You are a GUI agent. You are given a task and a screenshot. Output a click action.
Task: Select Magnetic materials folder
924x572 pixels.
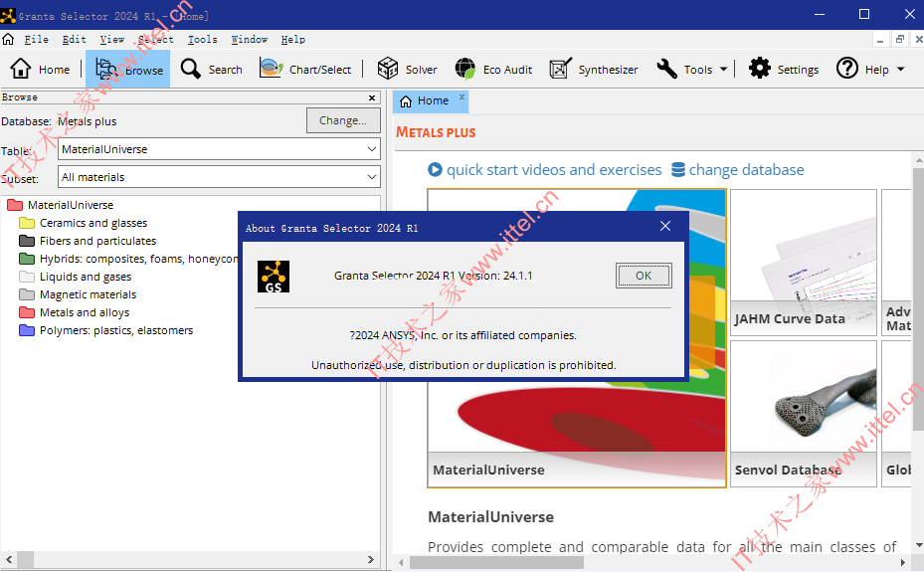pos(78,294)
